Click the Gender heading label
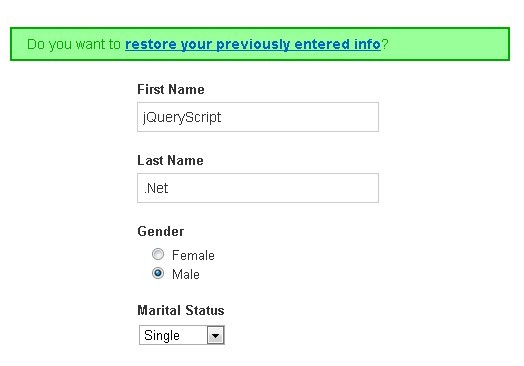 (161, 231)
